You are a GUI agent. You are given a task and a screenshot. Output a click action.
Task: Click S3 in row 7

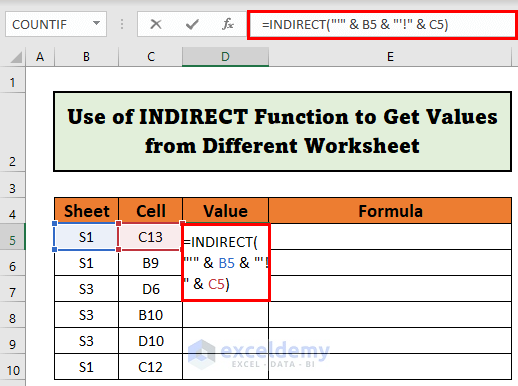point(86,289)
